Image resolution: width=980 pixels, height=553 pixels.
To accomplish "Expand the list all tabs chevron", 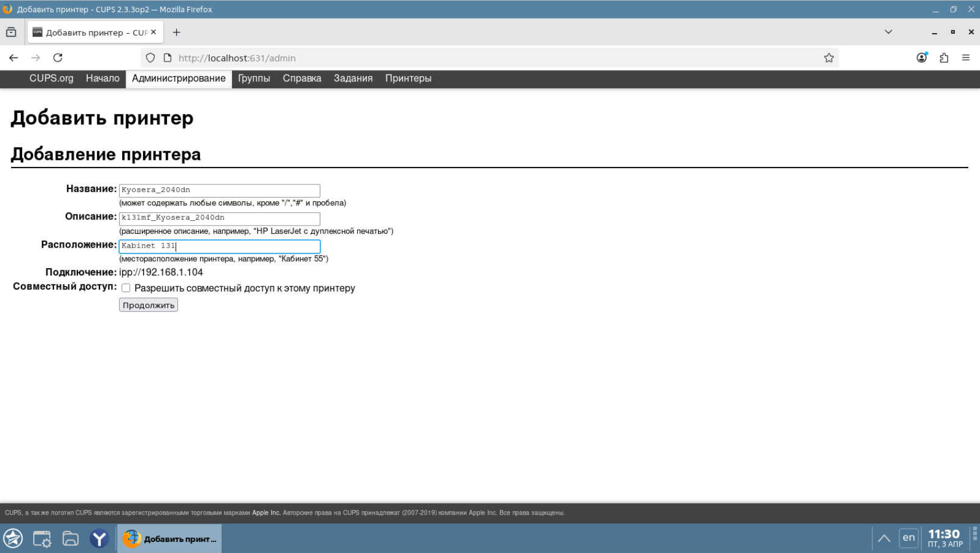I will 888,32.
